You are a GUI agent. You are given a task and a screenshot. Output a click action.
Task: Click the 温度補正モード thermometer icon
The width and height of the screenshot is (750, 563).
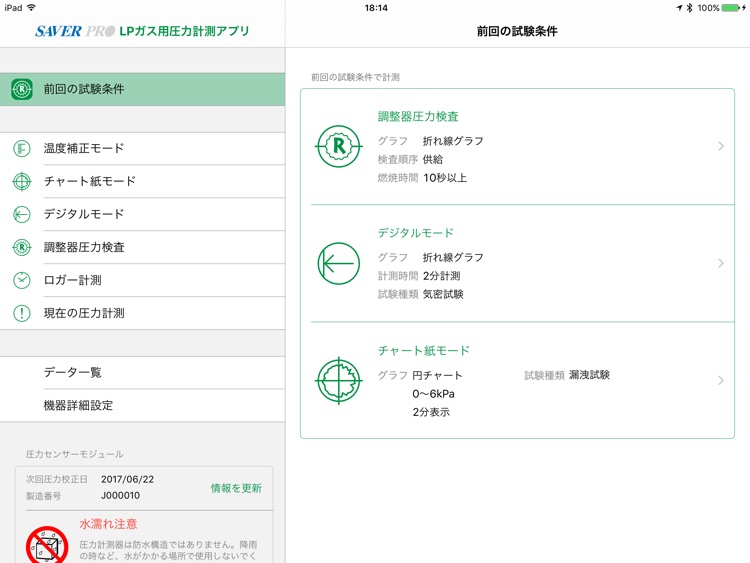[22, 149]
